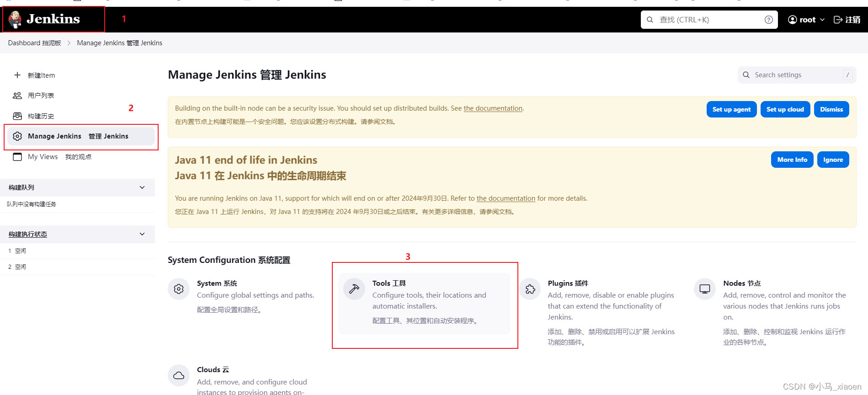
Task: Select Manage Jenkins 管理 Jenkins sidebar item
Action: [81, 136]
